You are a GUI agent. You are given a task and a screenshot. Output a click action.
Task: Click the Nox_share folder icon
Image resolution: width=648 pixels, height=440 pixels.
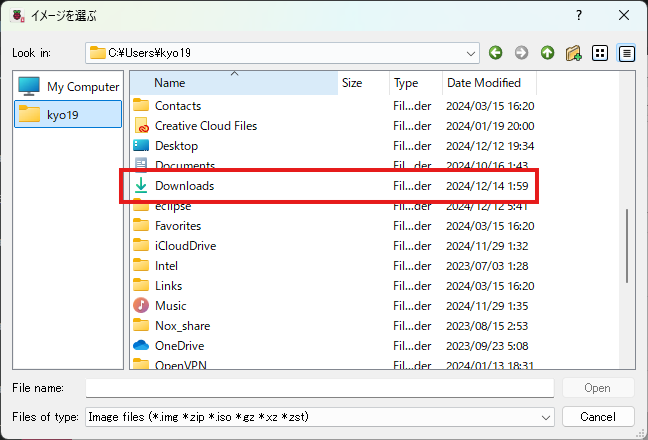(x=141, y=326)
